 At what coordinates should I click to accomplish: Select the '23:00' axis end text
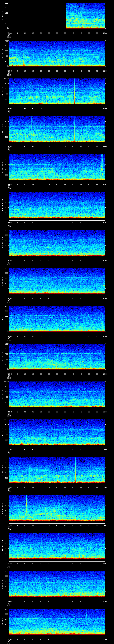[105, 525]
